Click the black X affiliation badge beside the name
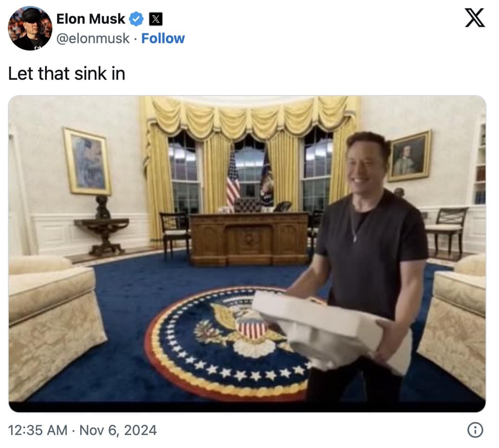The height and width of the screenshot is (448, 499). coord(156,19)
